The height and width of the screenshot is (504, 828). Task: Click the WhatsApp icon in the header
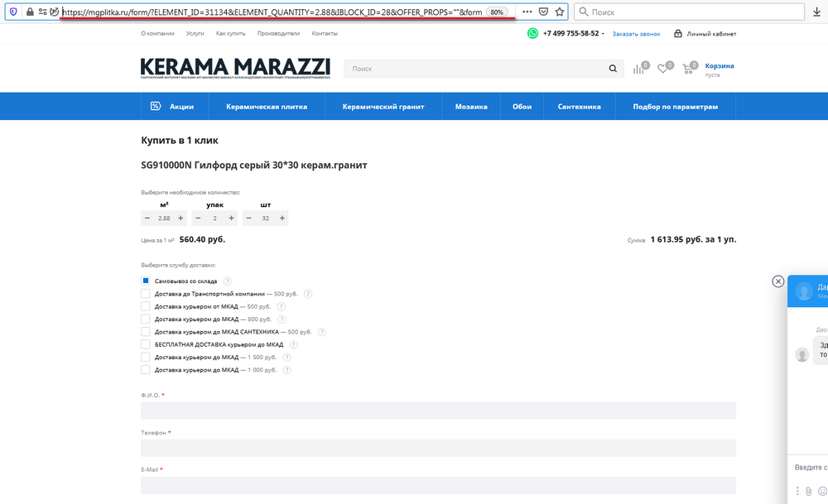(x=533, y=34)
